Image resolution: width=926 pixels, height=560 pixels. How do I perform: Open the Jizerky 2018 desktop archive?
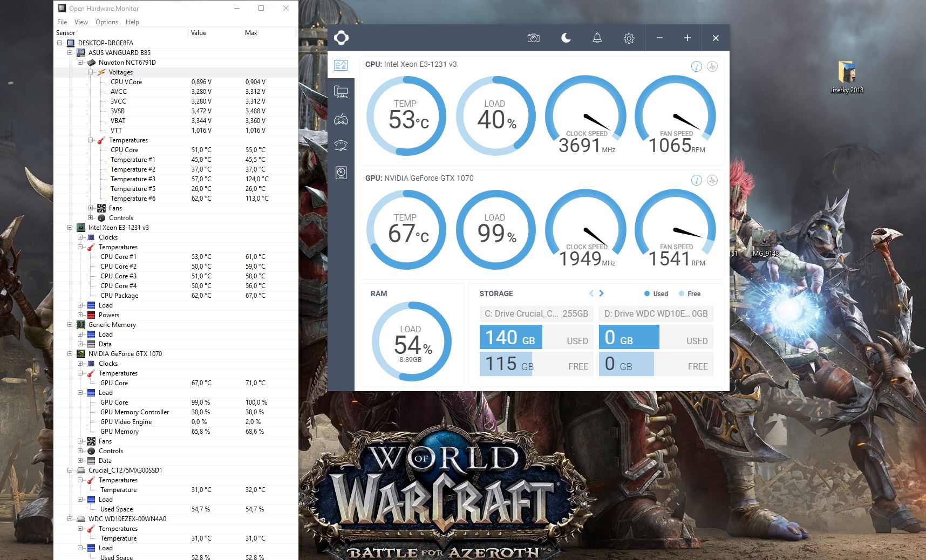[847, 77]
